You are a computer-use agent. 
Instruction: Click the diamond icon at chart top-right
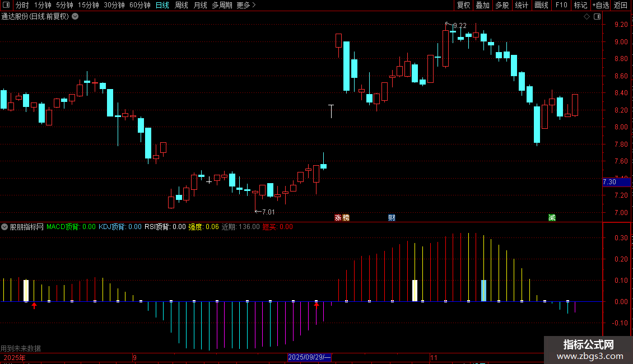pyautogui.click(x=587, y=17)
